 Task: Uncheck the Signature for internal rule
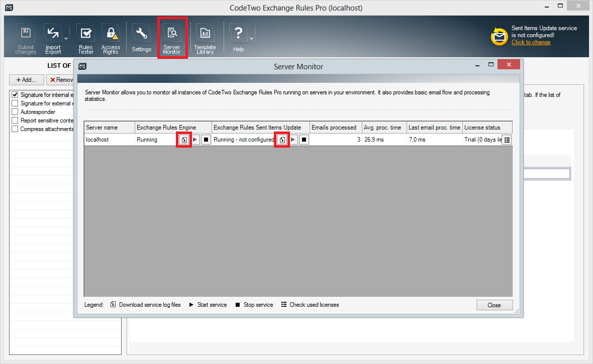point(15,94)
